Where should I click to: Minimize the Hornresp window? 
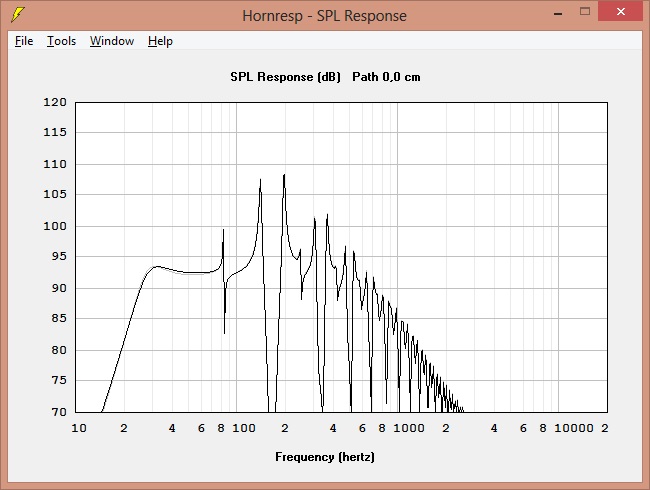pos(558,13)
